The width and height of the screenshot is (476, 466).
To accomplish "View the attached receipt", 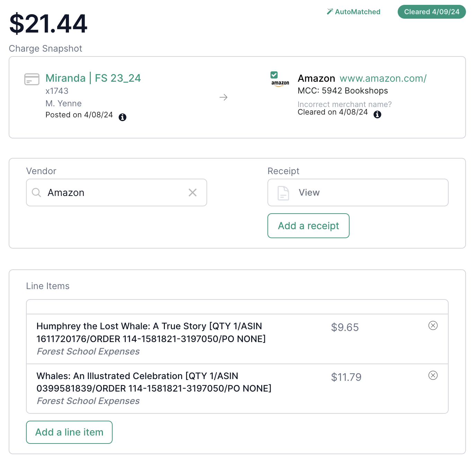I will (358, 192).
